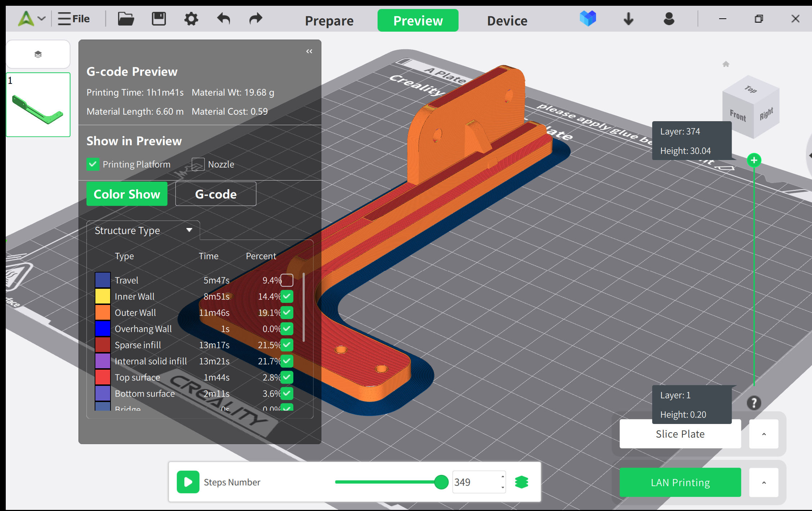This screenshot has width=812, height=511.
Task: Open the File menu
Action: 74,19
